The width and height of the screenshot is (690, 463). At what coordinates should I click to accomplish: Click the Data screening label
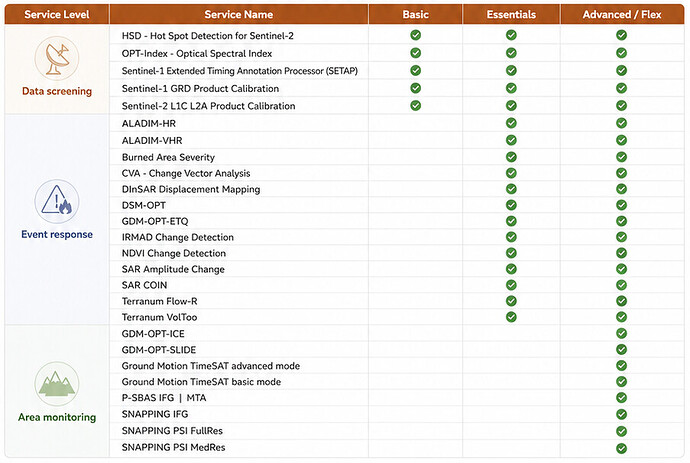click(x=57, y=91)
